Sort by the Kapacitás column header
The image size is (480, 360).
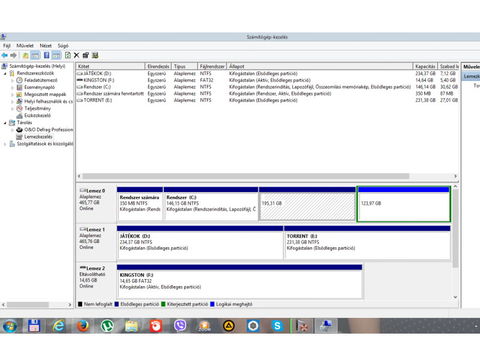coord(425,66)
